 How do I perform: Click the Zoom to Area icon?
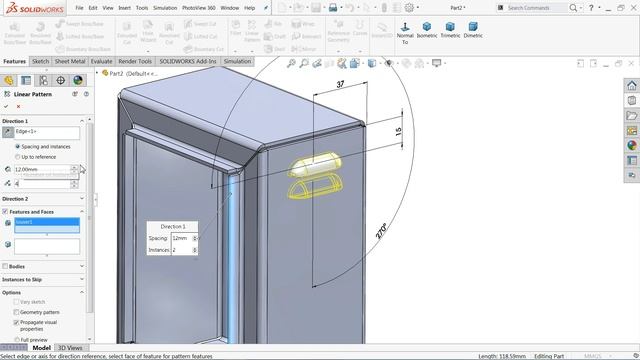(304, 63)
